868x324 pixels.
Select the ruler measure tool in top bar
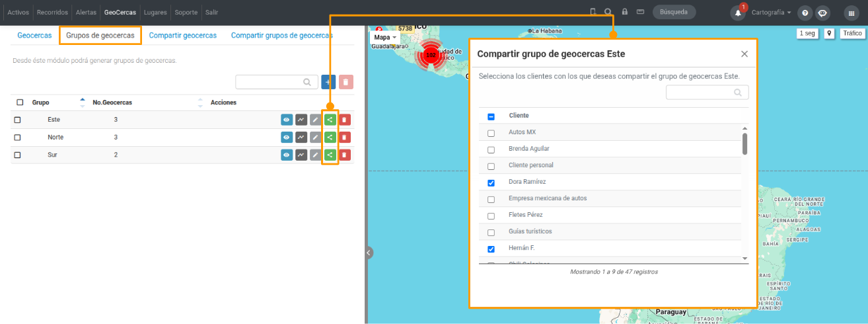[x=640, y=12]
